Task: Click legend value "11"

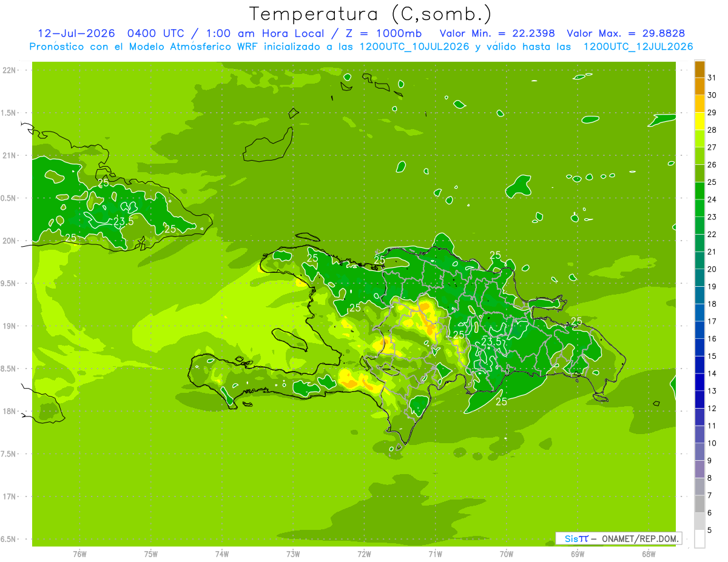Action: (x=712, y=426)
